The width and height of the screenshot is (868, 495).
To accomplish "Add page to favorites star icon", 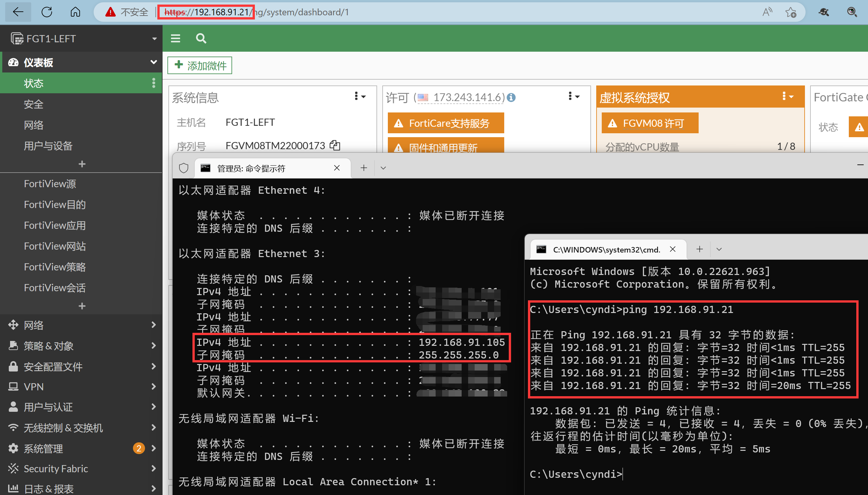I will (x=791, y=12).
